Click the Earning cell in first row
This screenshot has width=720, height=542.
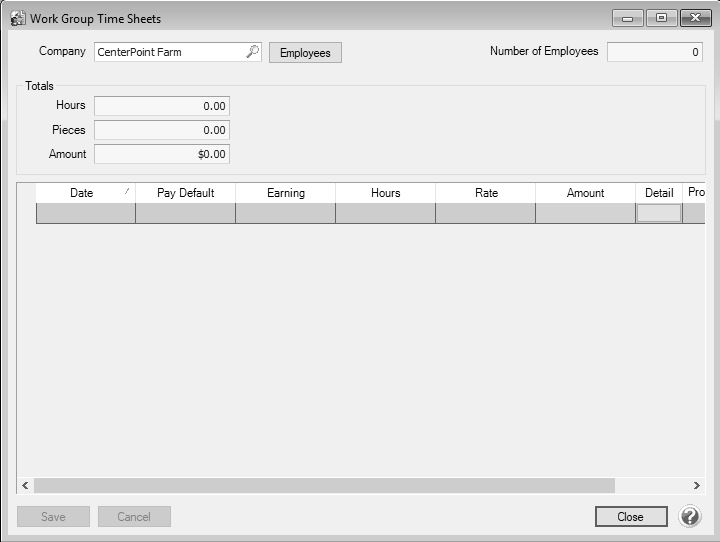click(286, 213)
